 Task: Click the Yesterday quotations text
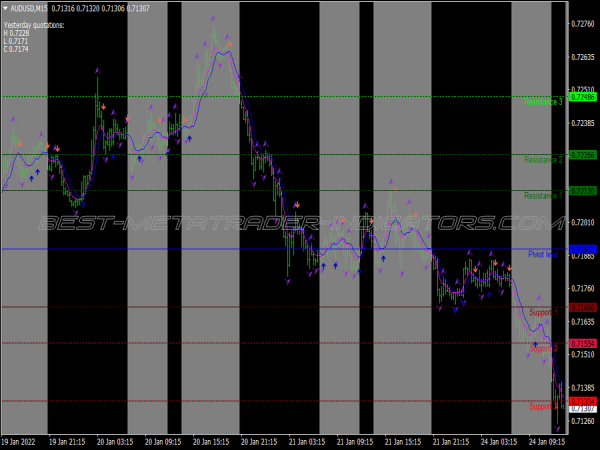coord(34,25)
